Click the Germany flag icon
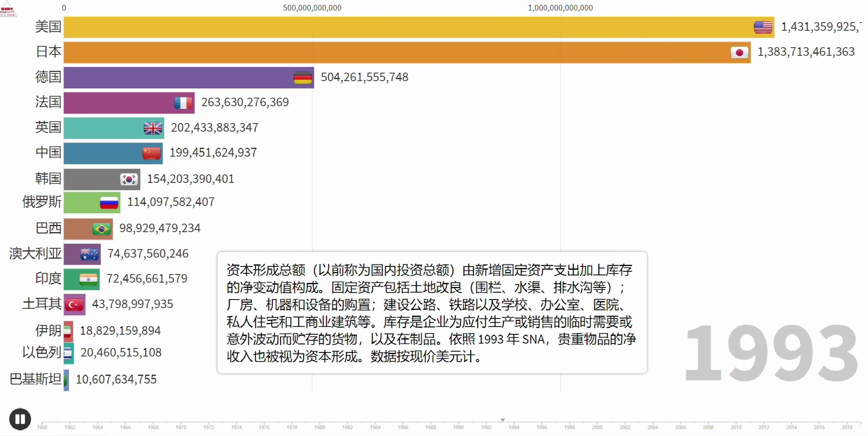 303,78
